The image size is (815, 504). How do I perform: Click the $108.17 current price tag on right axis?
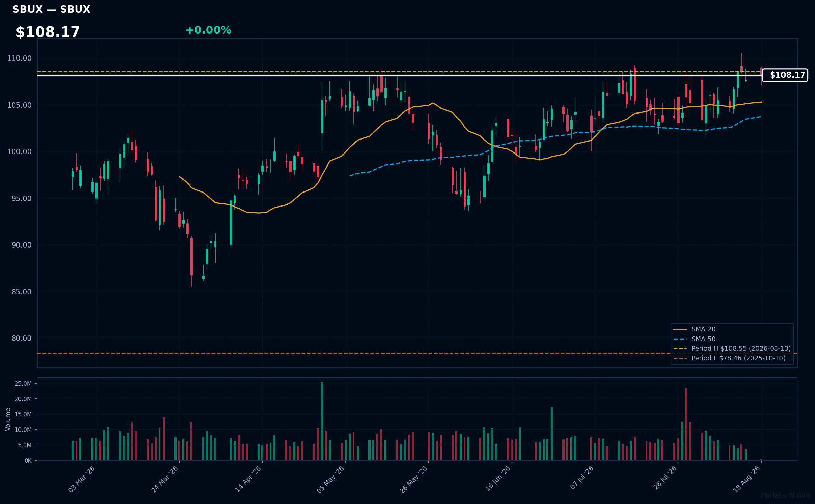click(x=785, y=75)
